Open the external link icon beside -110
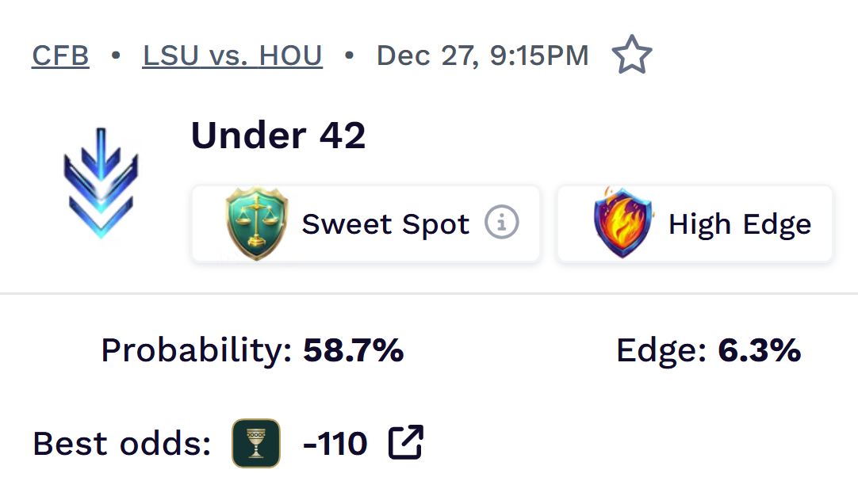The width and height of the screenshot is (858, 504). [405, 442]
